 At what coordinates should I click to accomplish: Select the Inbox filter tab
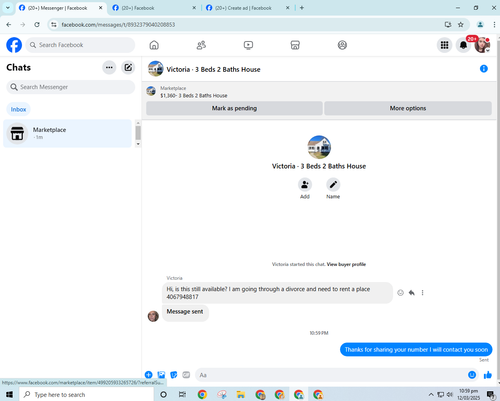tap(18, 109)
